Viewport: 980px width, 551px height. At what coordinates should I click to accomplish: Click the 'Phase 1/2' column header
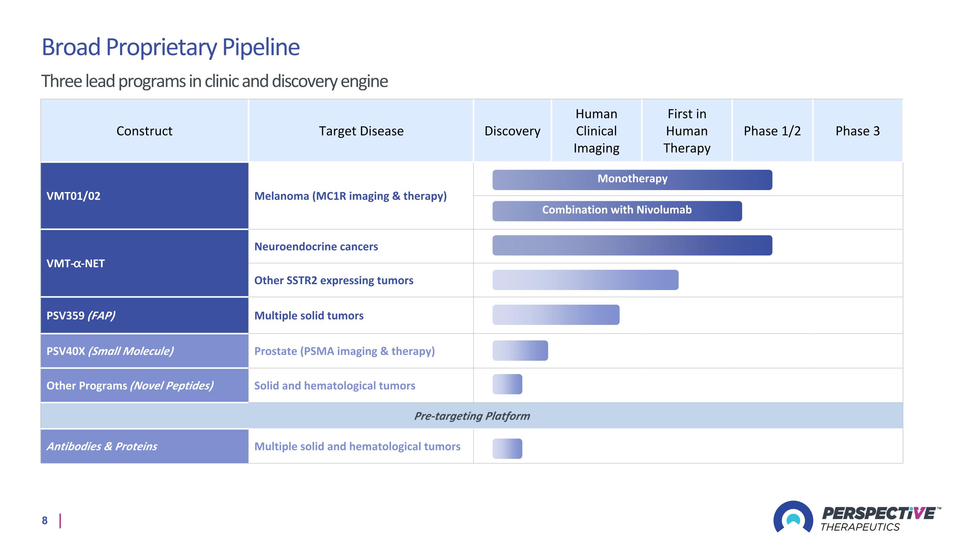tap(772, 131)
